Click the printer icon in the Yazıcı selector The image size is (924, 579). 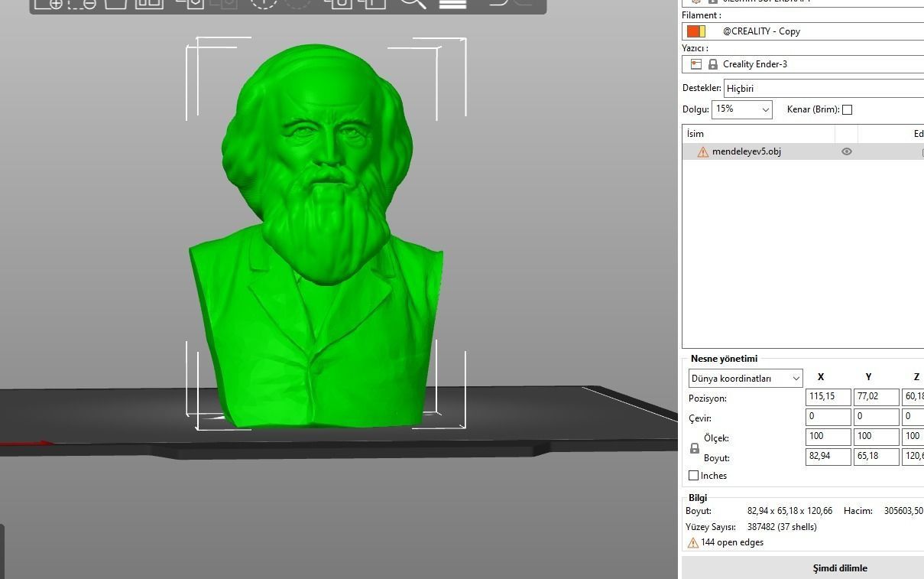tap(695, 64)
